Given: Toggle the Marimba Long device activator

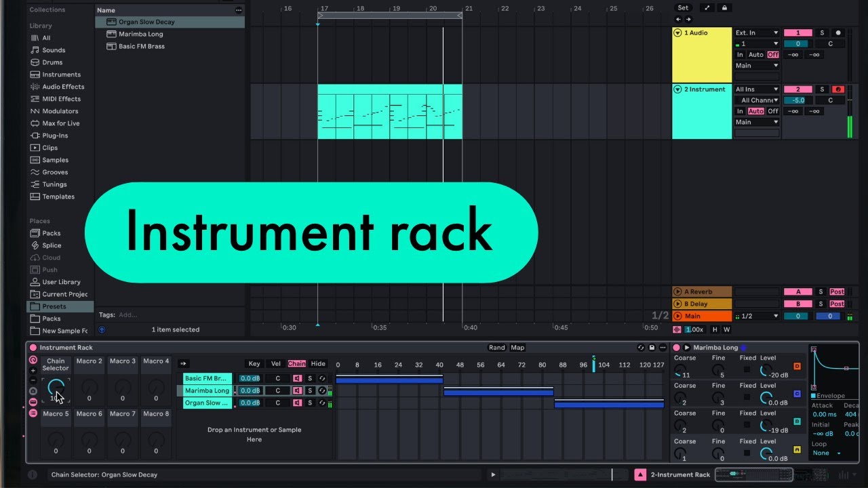Looking at the screenshot, I should 676,348.
